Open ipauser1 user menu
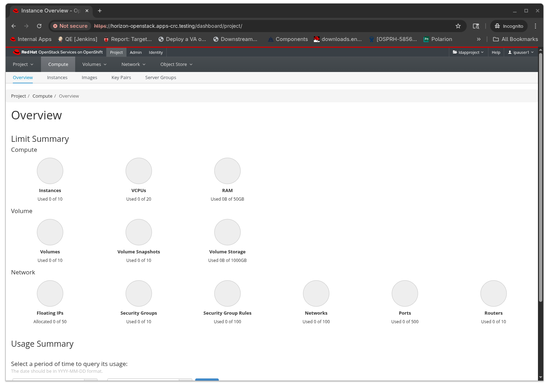Image resolution: width=549 pixels, height=392 pixels. click(x=521, y=52)
